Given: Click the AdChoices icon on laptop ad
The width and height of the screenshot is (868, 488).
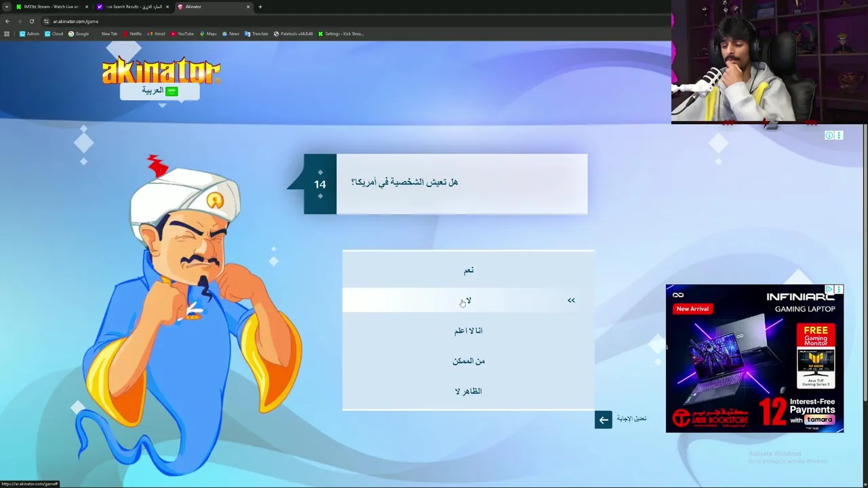Looking at the screenshot, I should coord(829,289).
